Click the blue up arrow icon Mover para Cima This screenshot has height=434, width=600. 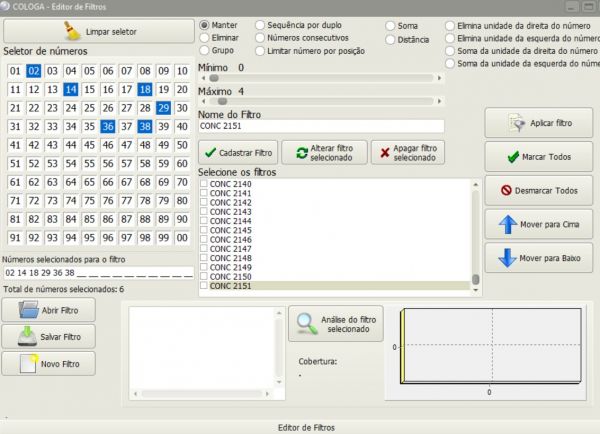pos(508,224)
